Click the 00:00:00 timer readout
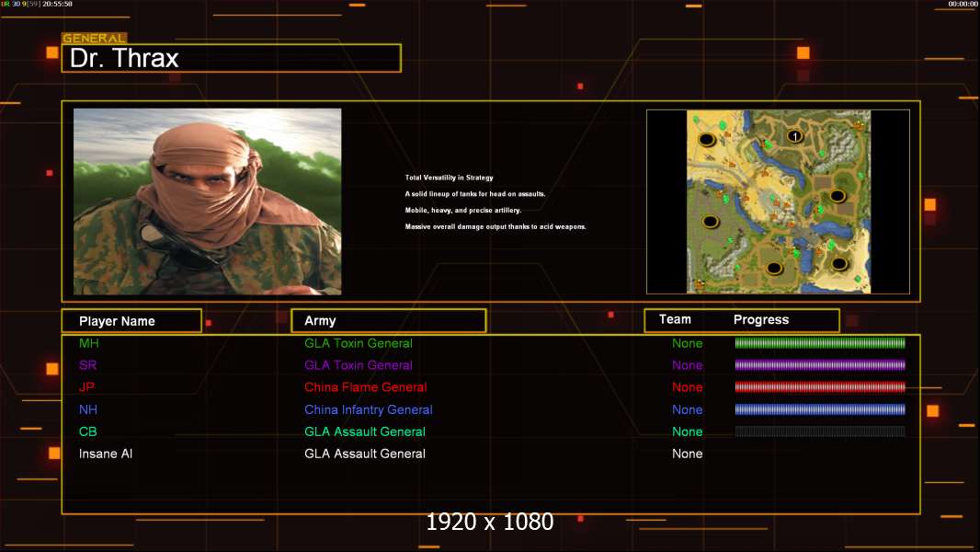Image resolution: width=980 pixels, height=552 pixels. click(x=963, y=4)
